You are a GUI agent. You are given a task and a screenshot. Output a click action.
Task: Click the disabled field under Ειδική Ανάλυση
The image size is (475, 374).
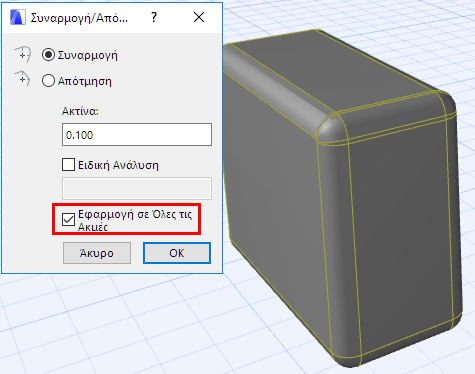(x=137, y=188)
